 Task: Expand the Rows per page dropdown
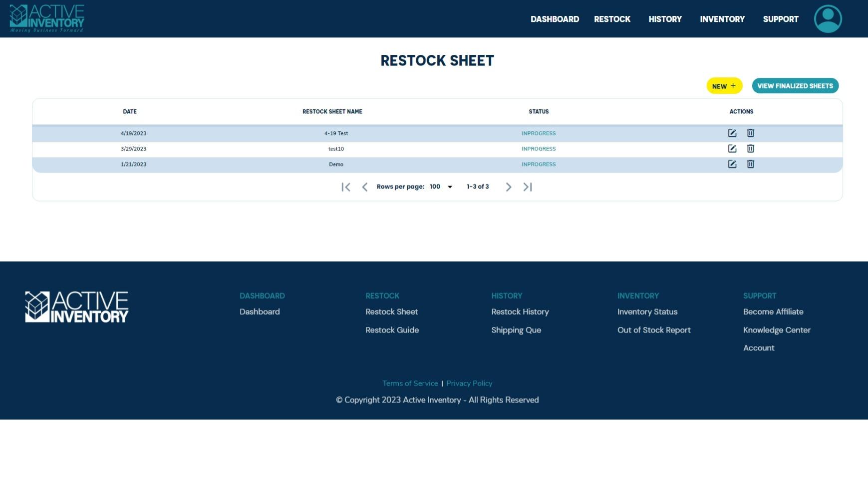click(441, 187)
